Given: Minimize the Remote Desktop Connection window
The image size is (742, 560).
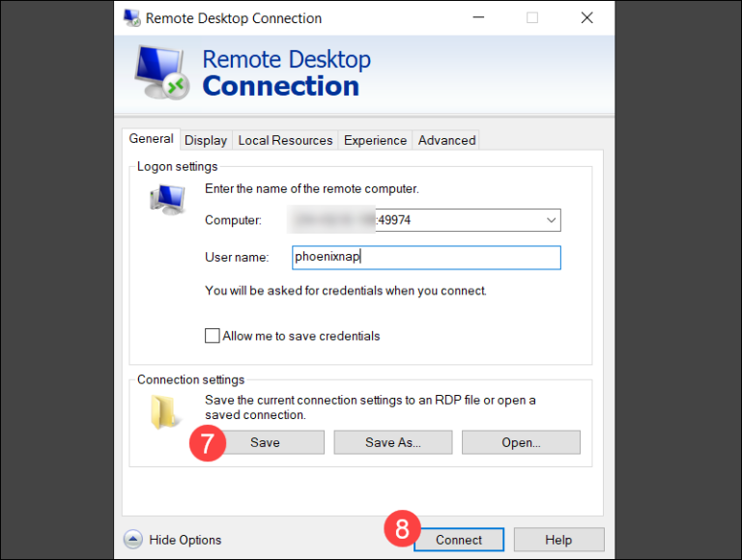Looking at the screenshot, I should (476, 18).
